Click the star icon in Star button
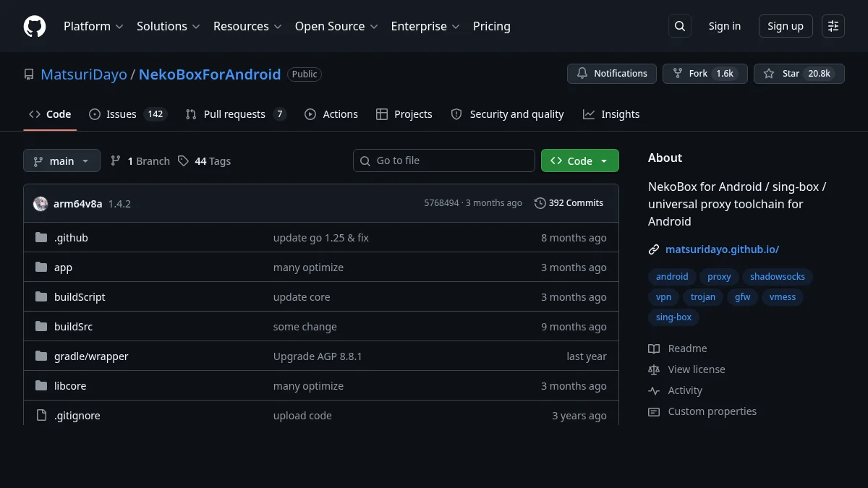 [769, 74]
